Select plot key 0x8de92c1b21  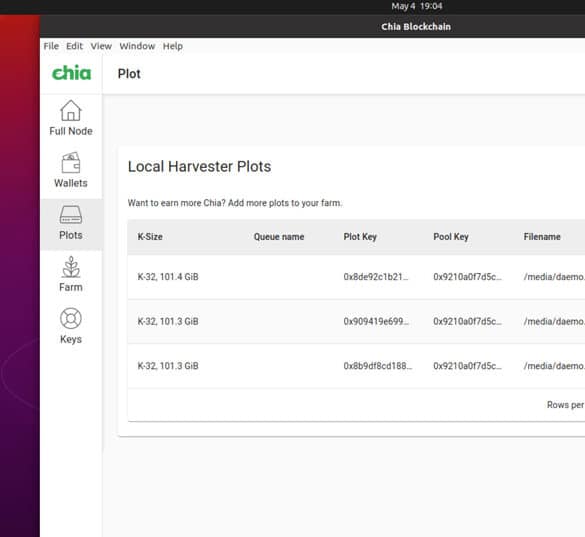[x=376, y=277]
